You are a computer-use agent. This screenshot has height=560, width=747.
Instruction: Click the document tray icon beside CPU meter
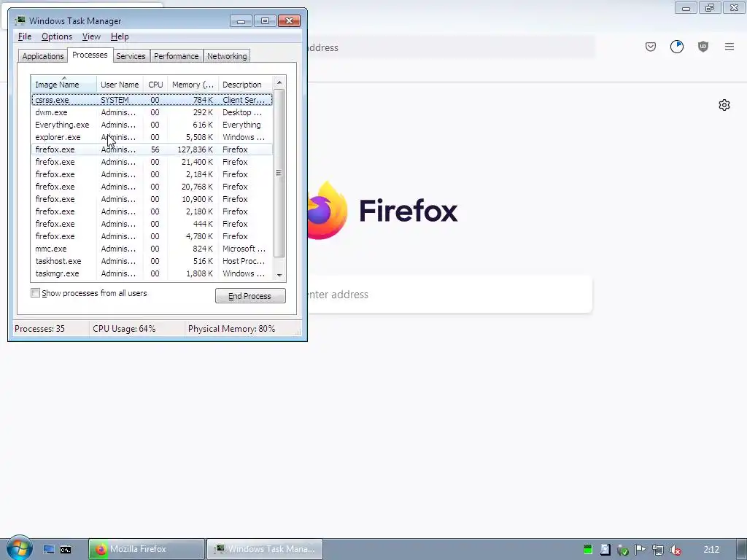coord(605,550)
